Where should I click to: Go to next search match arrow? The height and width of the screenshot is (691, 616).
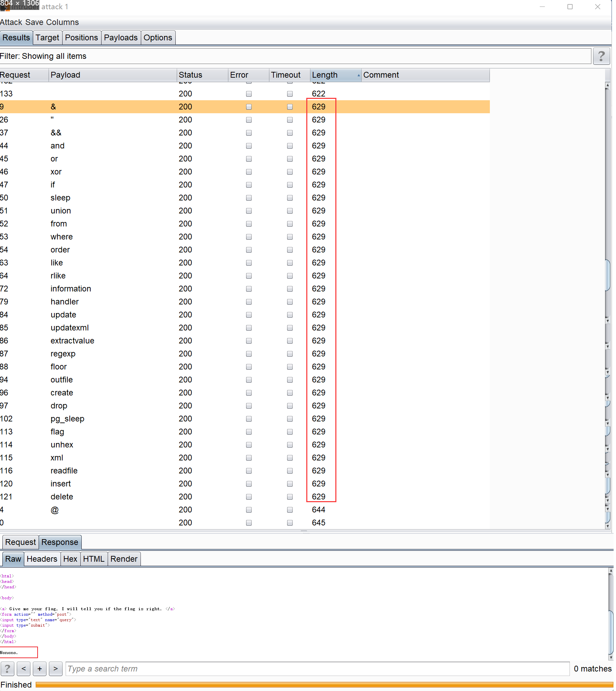(x=55, y=668)
